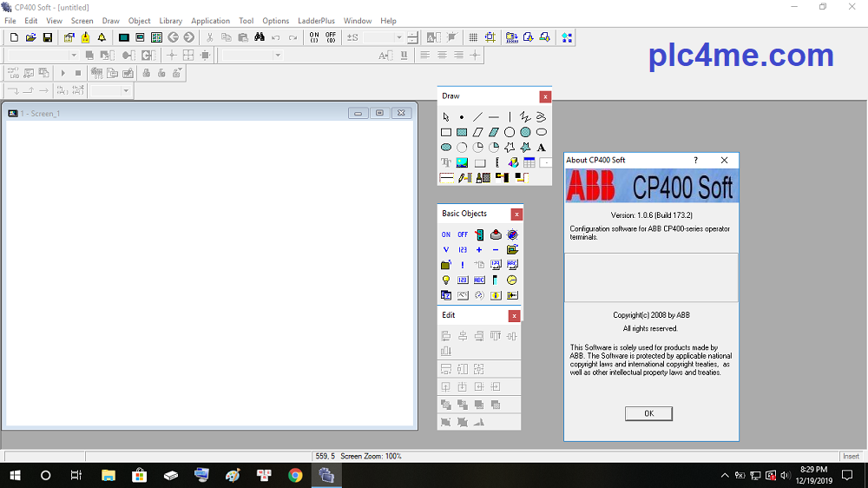Select the hollow star shape tool
The height and width of the screenshot is (488, 868).
click(510, 148)
